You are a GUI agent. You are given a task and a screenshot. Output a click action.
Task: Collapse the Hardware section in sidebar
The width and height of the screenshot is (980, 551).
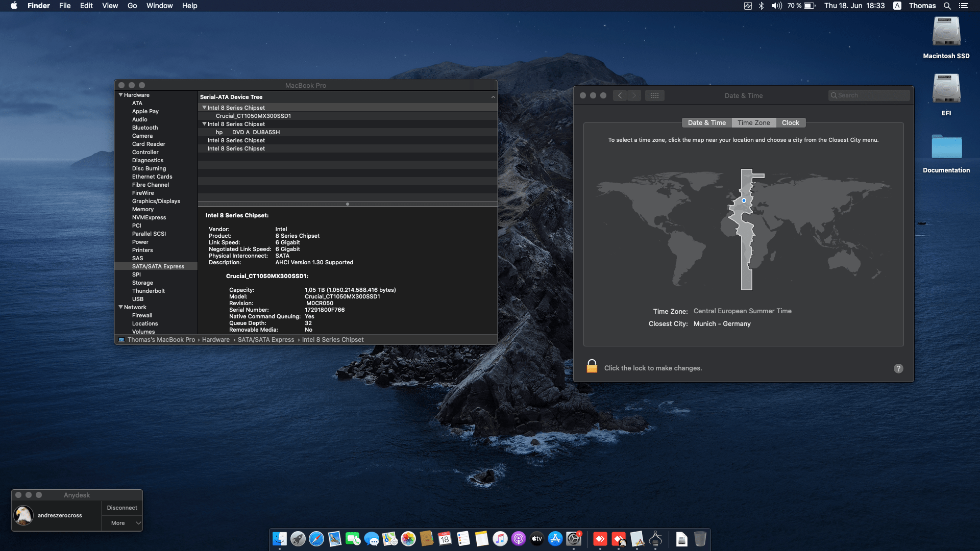point(121,95)
